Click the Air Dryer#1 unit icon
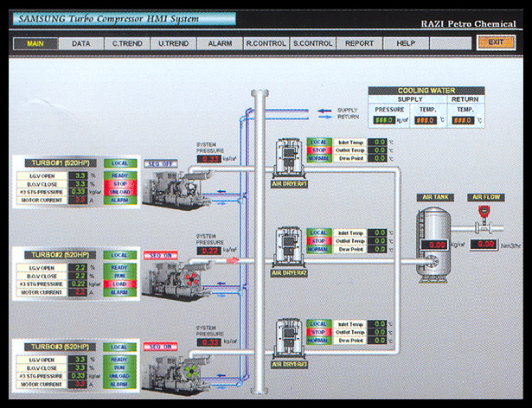Viewport: 532px width, 408px height. click(x=289, y=159)
